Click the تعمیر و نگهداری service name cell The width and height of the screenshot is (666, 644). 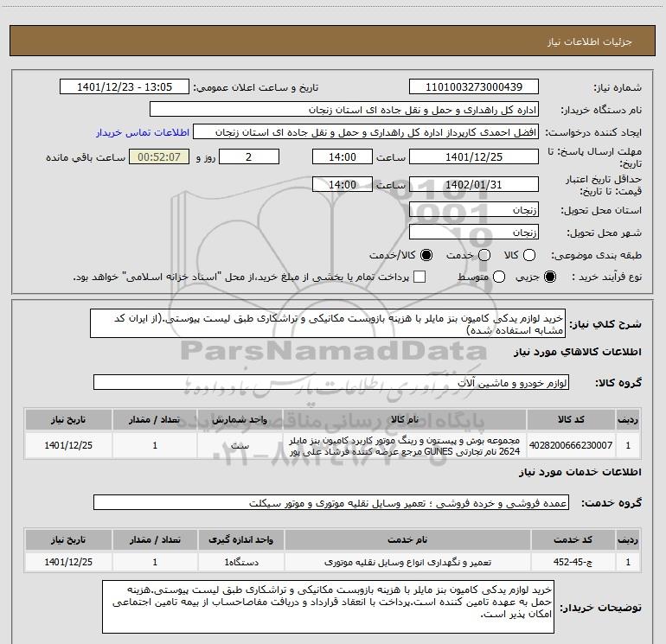(407, 562)
